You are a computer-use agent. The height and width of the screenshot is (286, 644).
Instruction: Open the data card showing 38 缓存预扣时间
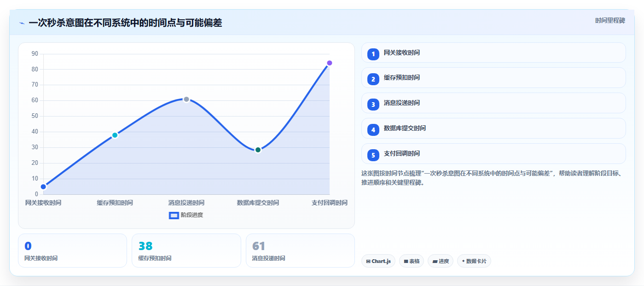click(x=186, y=251)
